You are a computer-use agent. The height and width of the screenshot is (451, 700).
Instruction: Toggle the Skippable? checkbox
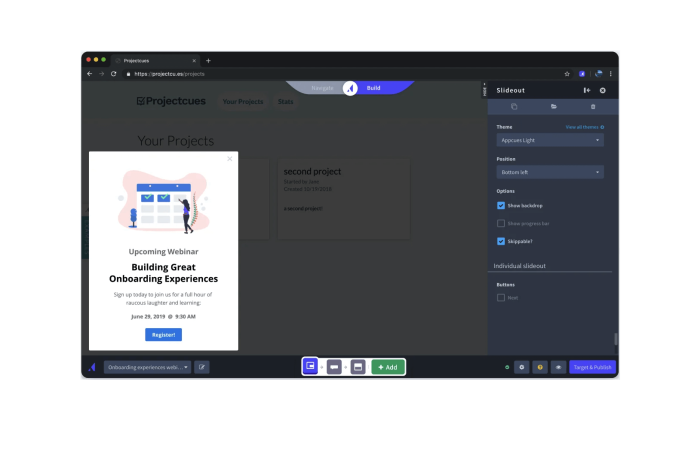(x=501, y=241)
